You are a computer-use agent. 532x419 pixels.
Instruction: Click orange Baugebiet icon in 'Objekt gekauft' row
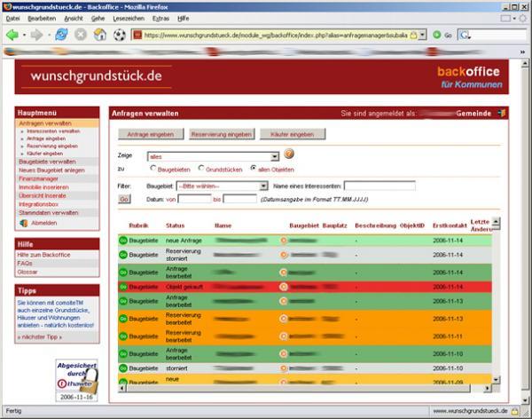(284, 287)
